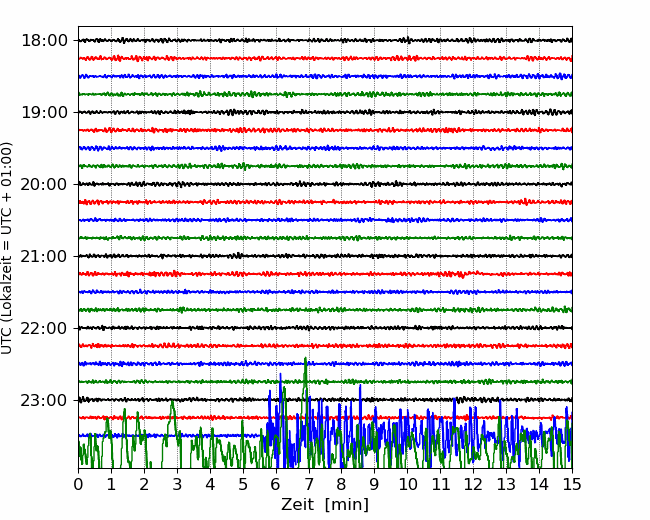Click the x-axis tick label 1
The image size is (650, 520).
(x=111, y=484)
